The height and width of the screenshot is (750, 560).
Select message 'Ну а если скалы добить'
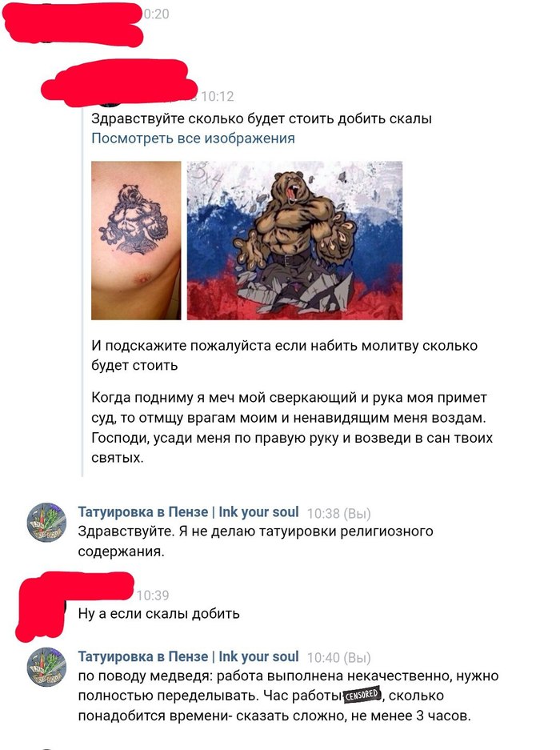click(158, 614)
